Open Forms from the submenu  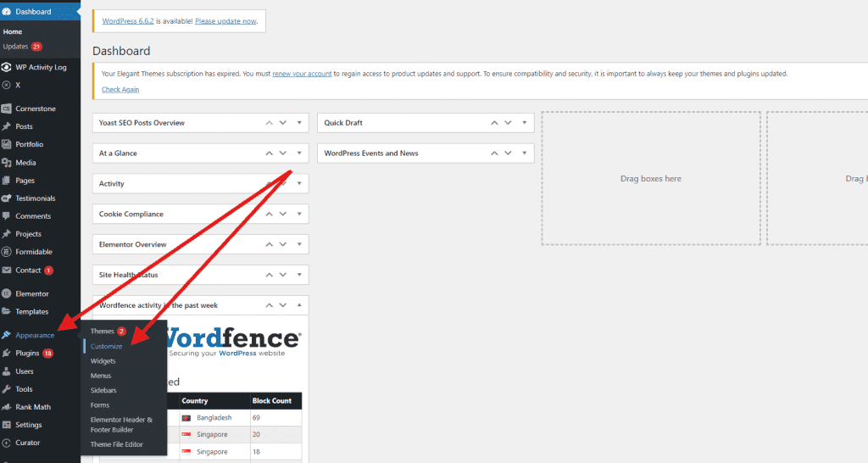pos(100,405)
